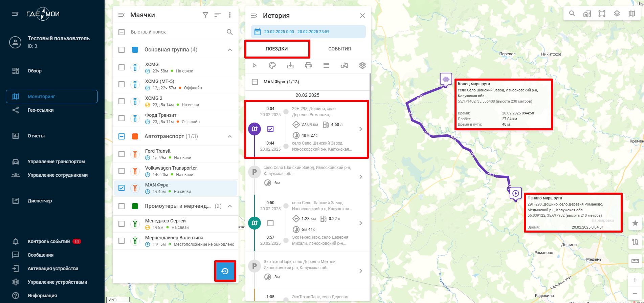Uncheck the MAN Фура checkbox
The width and height of the screenshot is (644, 303).
(x=121, y=188)
